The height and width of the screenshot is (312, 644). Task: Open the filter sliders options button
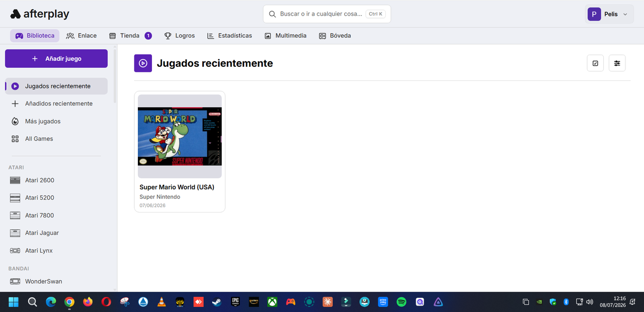617,63
